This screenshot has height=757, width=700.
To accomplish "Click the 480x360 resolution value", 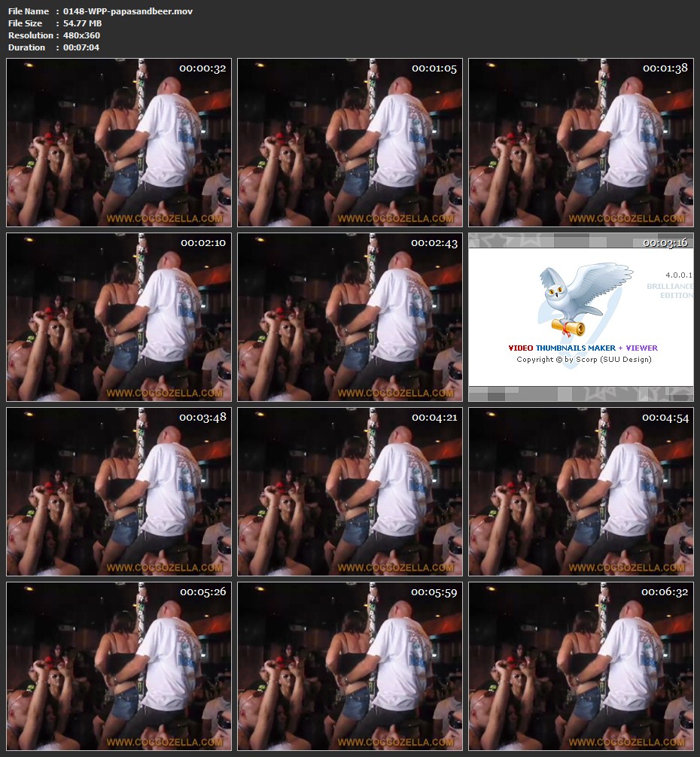I will point(81,35).
